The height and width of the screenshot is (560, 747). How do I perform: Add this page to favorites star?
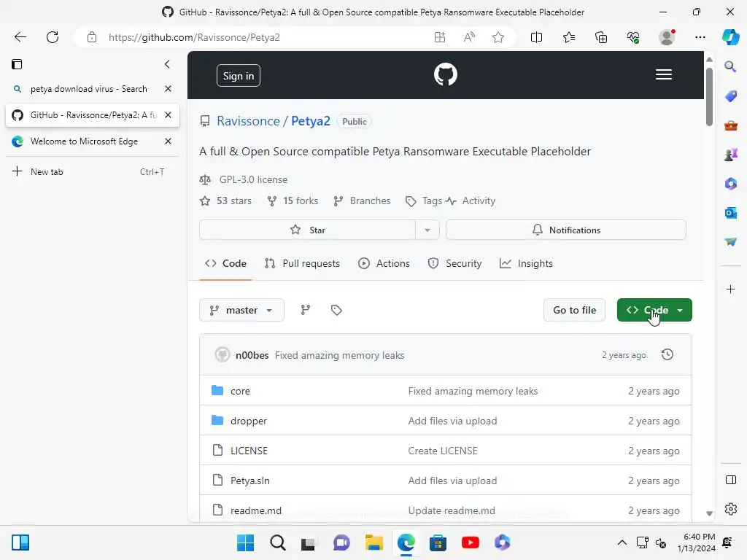tap(498, 37)
